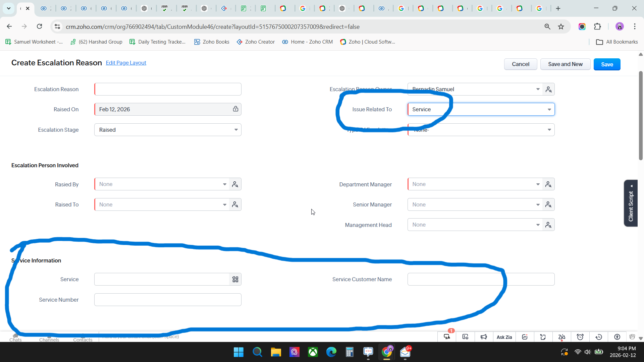Open Issue Related To dropdown
The image size is (644, 362).
pos(549,110)
